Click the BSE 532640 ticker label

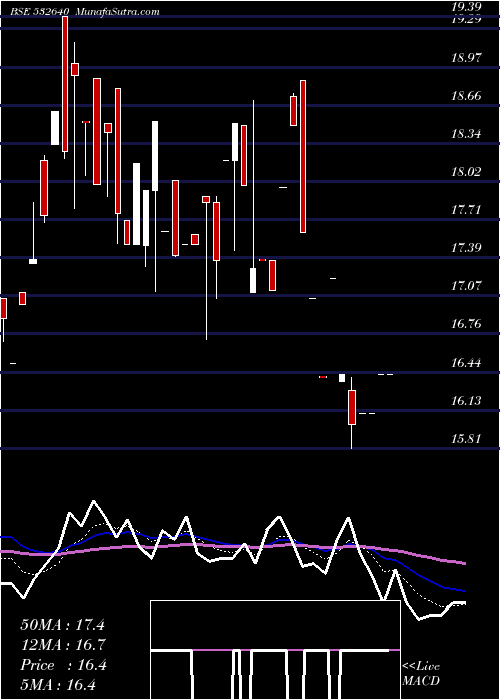pyautogui.click(x=38, y=12)
